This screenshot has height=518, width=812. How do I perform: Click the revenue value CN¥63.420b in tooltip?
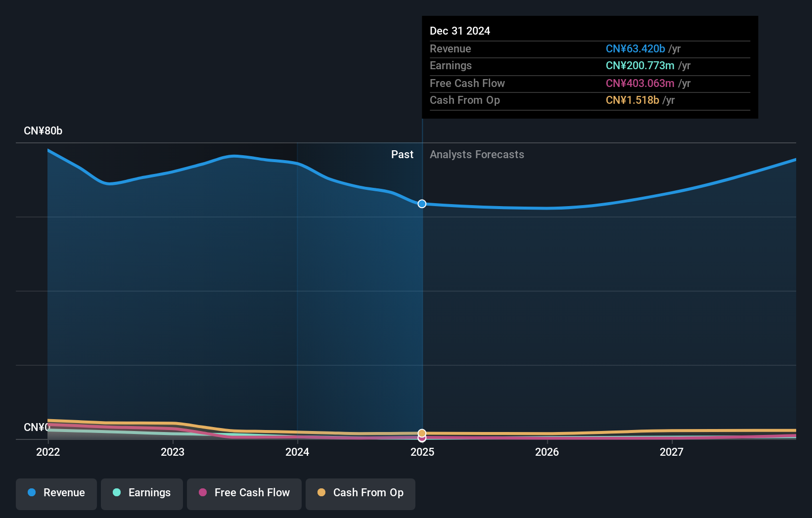[x=635, y=48]
